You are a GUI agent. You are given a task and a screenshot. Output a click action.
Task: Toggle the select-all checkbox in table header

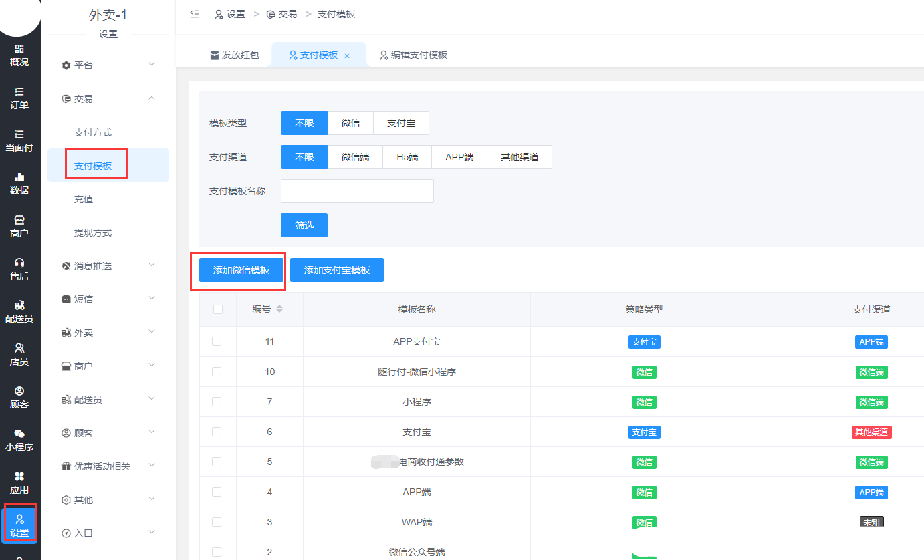pyautogui.click(x=217, y=309)
